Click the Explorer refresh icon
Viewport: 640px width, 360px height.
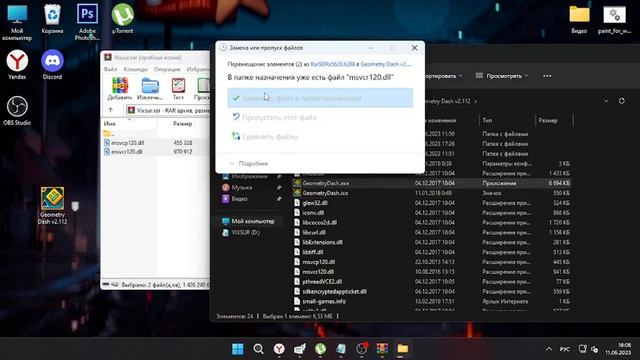point(621,101)
